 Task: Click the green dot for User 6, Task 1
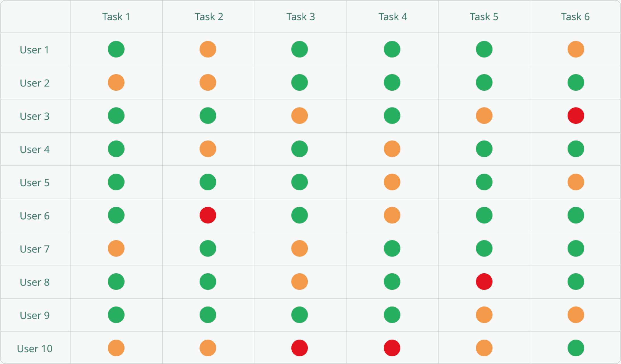click(x=116, y=215)
